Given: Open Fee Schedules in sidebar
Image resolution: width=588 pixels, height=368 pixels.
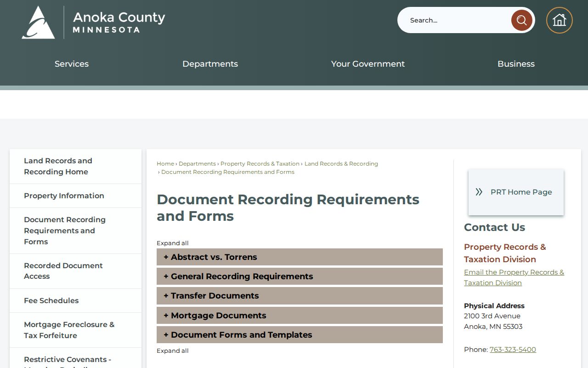Looking at the screenshot, I should click(x=75, y=300).
